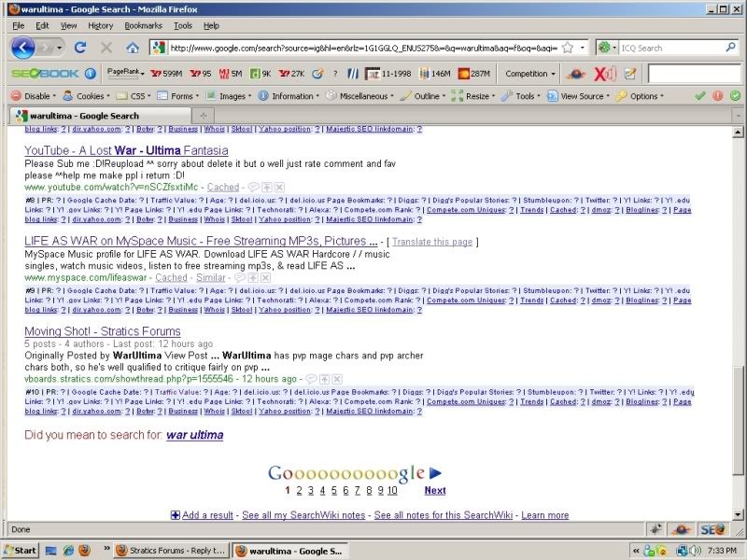Click the red X icon in SEO toolbar
747x560 pixels.
(605, 74)
